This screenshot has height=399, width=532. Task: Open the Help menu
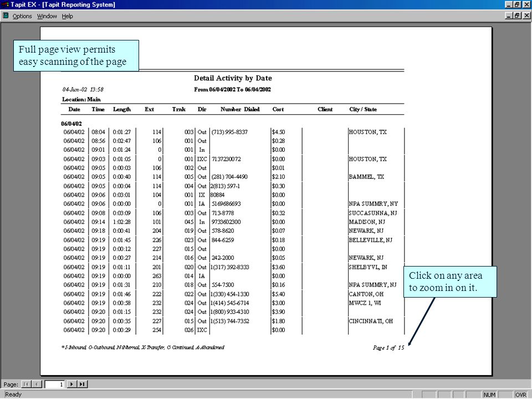67,16
